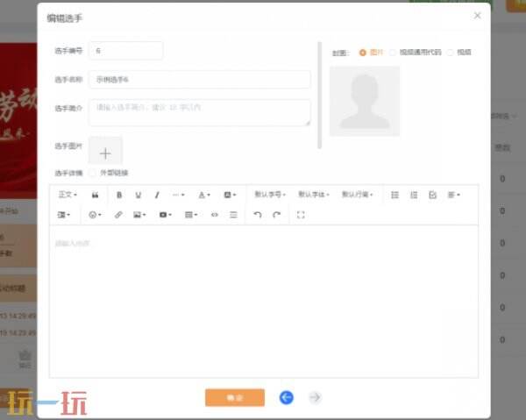The width and height of the screenshot is (526, 420).
Task: Insert todo checklist item
Action: coord(433,195)
